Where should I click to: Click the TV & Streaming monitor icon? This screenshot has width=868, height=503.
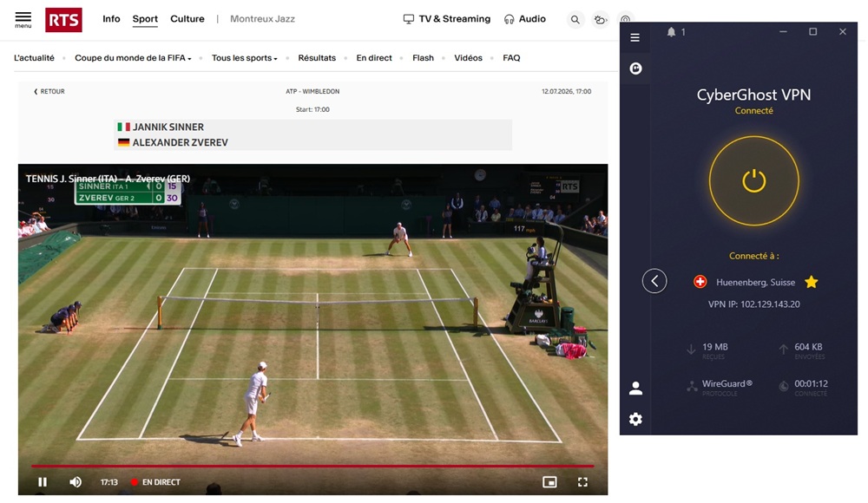[409, 19]
